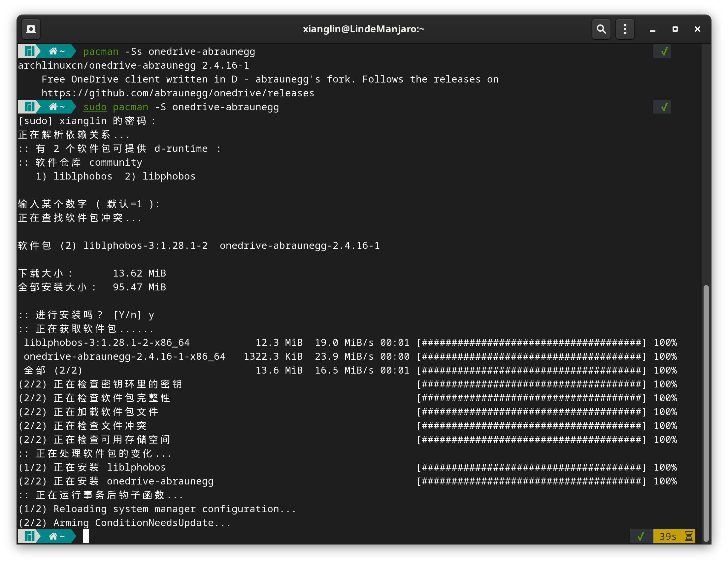Screen dimensions: 728x563
Task: Click '[sudo] xianglin 的密码:' prompt line
Action: tap(87, 121)
